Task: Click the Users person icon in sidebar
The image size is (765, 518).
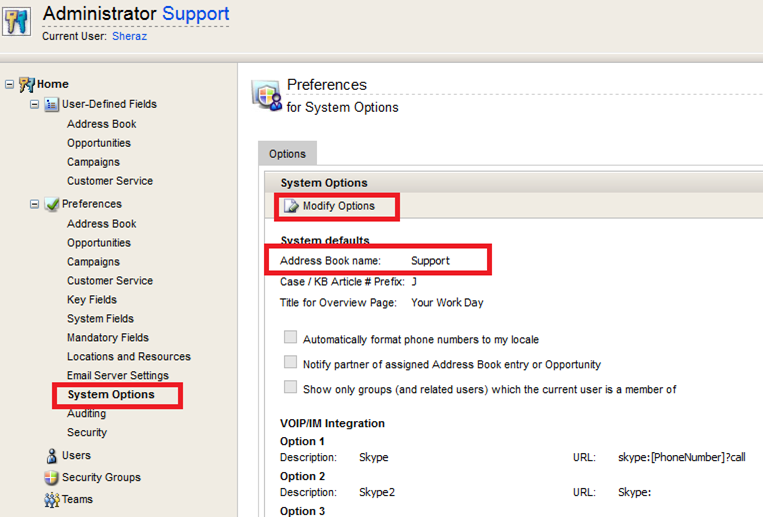Action: (x=52, y=456)
